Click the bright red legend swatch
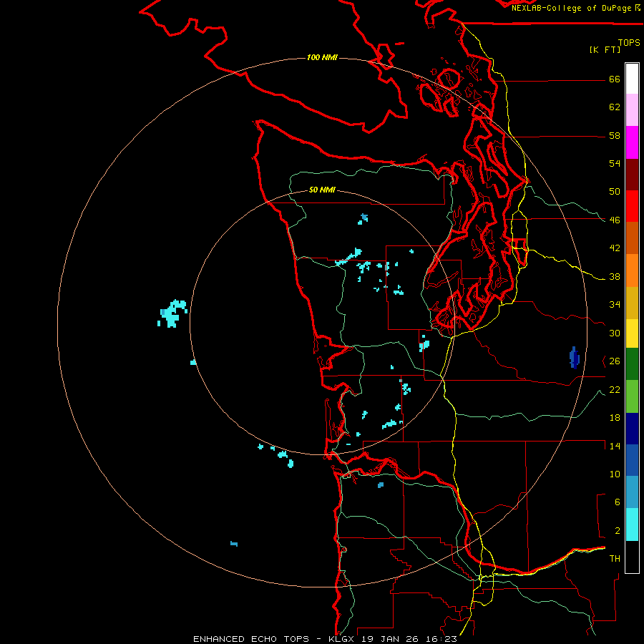Screen dimensions: 644x644 (x=632, y=206)
